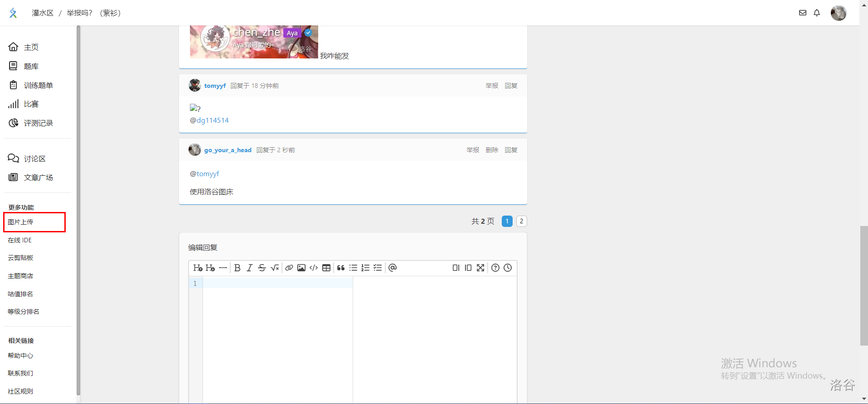Viewport: 868px width, 404px height.
Task: Toggle the task checklist formatting
Action: [x=378, y=268]
